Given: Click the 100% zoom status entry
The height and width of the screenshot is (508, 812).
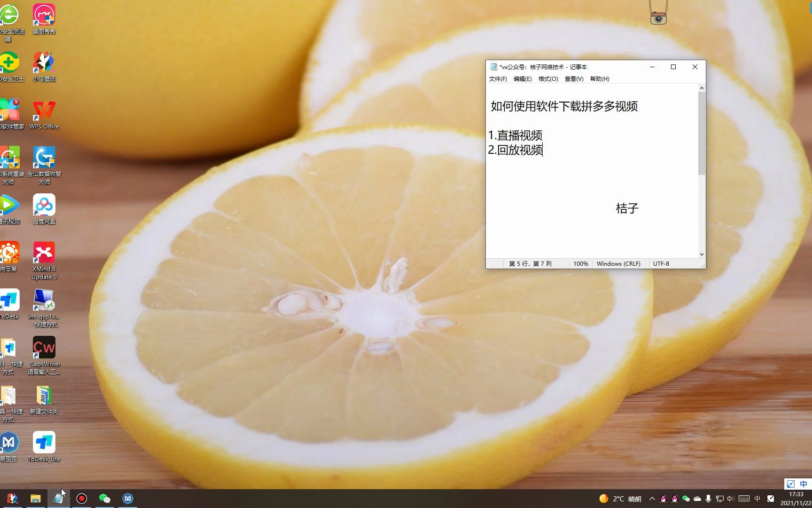Looking at the screenshot, I should [x=581, y=264].
